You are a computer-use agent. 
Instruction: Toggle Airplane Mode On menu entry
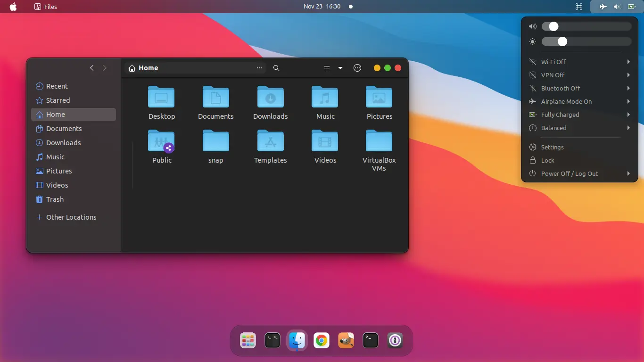pyautogui.click(x=566, y=101)
